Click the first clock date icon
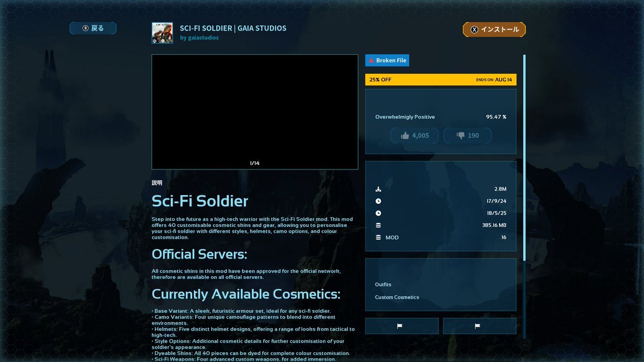 tap(378, 201)
